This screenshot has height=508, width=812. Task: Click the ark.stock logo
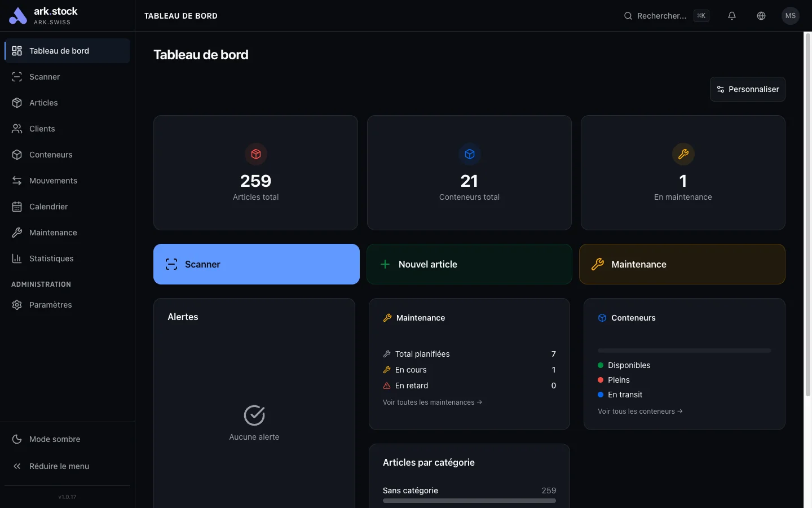[x=43, y=16]
